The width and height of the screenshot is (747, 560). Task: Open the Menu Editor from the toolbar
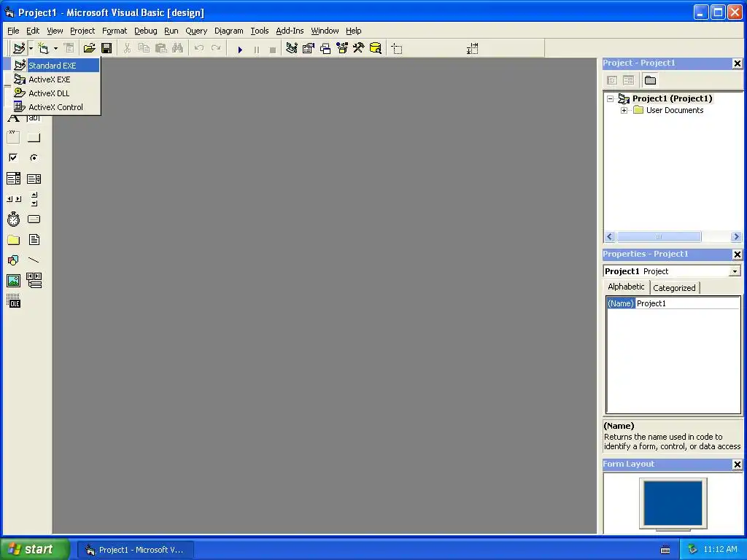tap(69, 48)
